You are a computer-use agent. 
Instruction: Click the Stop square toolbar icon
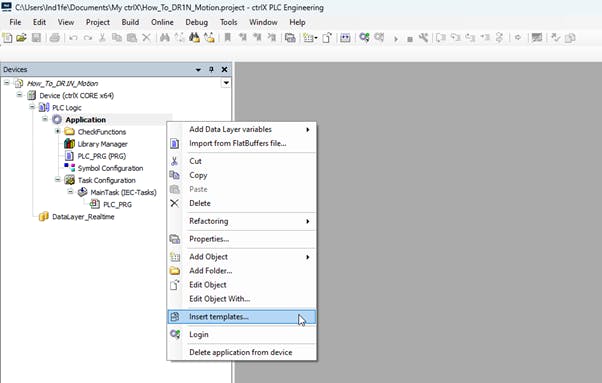410,39
